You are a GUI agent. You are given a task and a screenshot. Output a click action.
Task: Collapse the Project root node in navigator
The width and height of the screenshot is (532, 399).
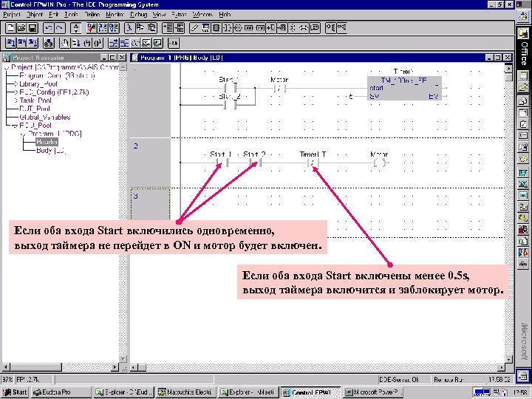pos(7,68)
